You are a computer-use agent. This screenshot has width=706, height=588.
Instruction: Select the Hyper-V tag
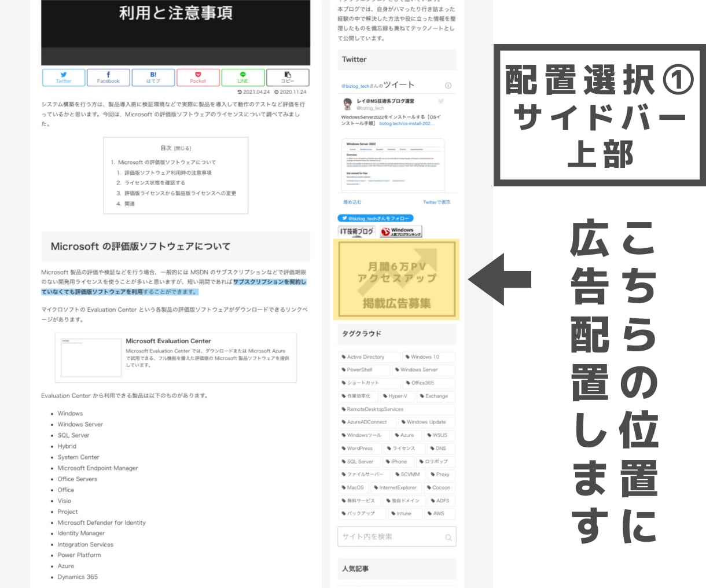point(398,396)
